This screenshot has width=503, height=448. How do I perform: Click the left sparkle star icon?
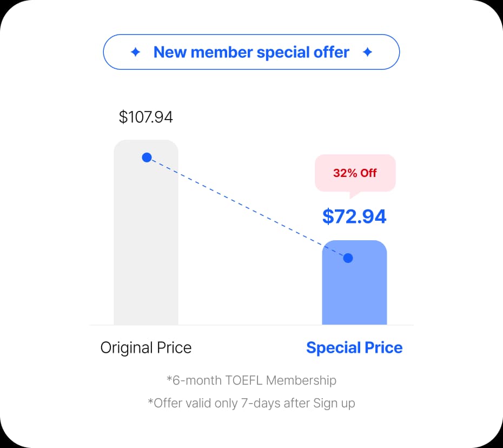(x=135, y=52)
